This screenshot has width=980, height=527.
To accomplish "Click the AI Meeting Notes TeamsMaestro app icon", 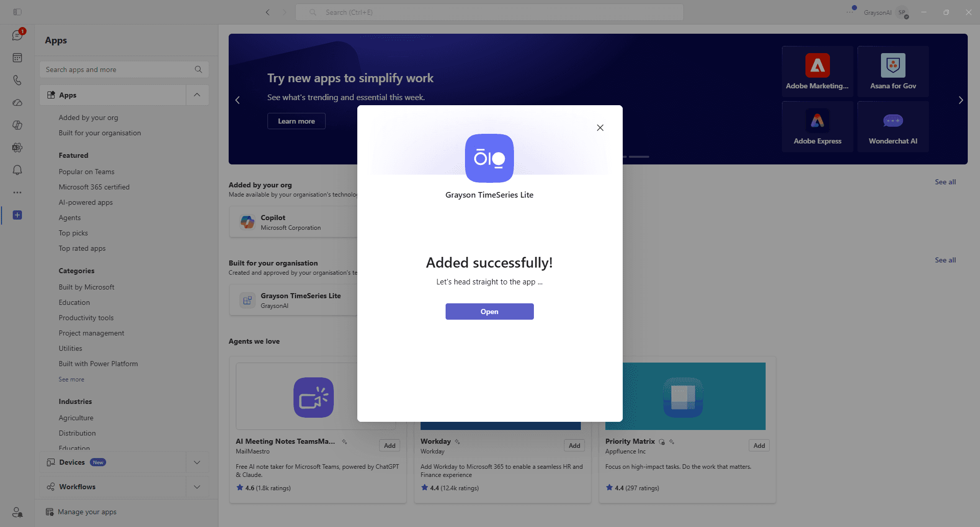I will [313, 397].
